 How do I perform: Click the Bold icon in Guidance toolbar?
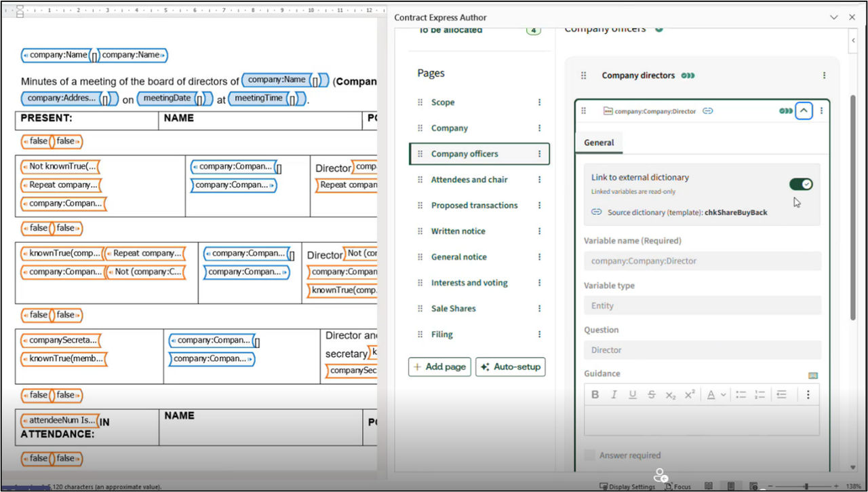point(595,395)
